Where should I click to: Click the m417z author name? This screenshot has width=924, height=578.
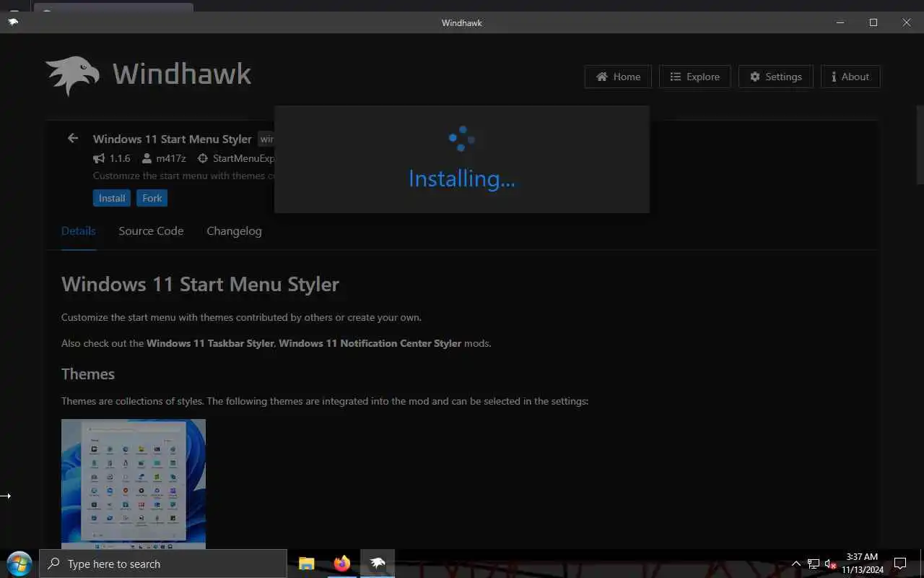point(171,158)
